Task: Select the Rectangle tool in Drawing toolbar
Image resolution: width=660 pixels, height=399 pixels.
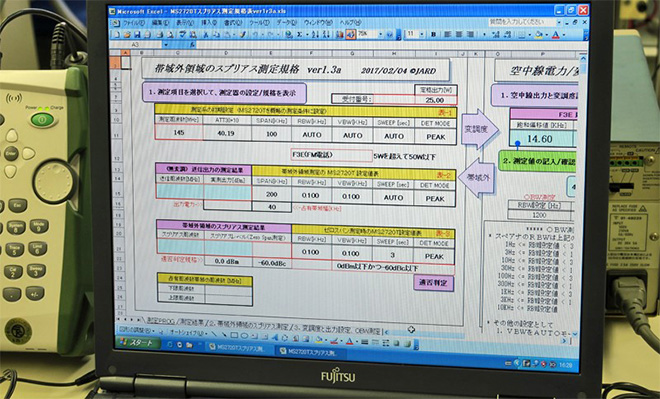Action: pyautogui.click(x=234, y=335)
